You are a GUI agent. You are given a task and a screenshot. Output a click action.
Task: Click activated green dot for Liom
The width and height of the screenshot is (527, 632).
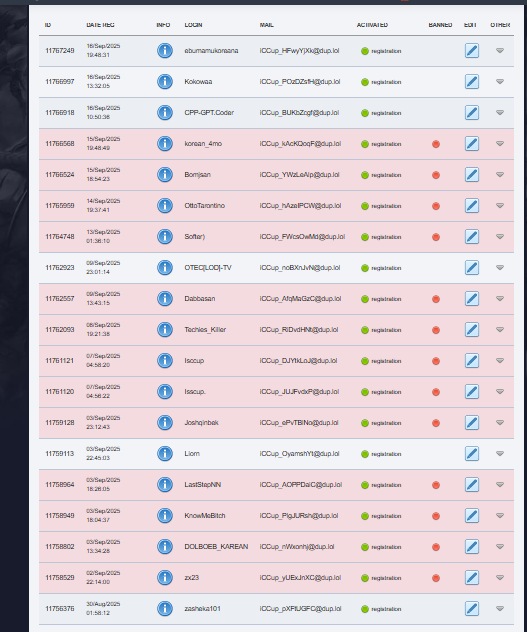pyautogui.click(x=365, y=454)
